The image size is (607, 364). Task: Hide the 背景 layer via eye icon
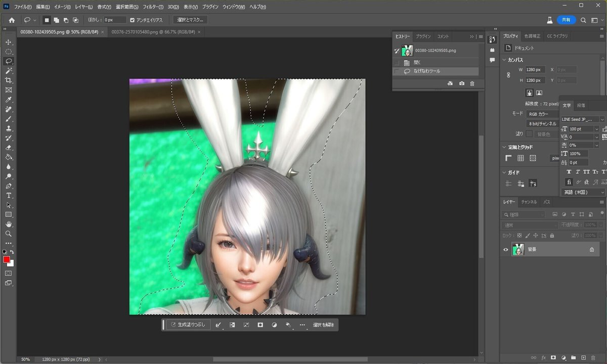tap(505, 249)
